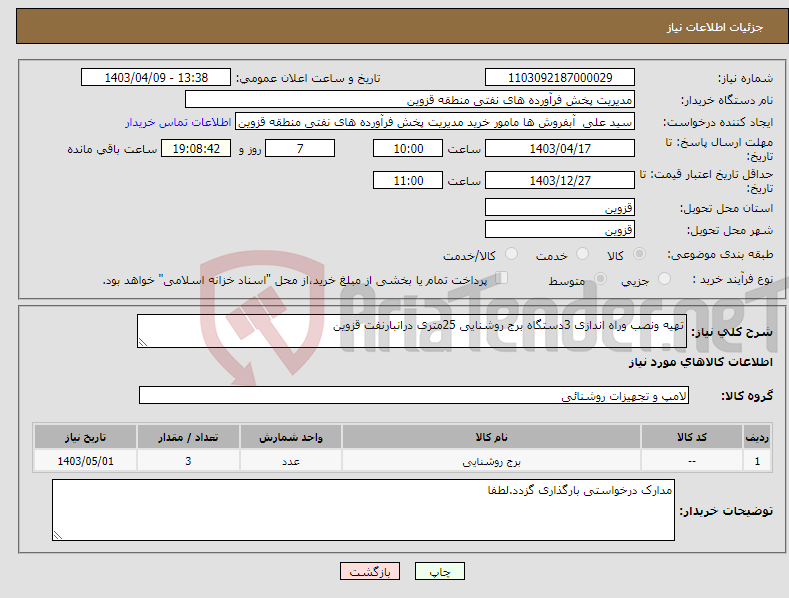
Task: Click the جزئیات اطلاعات نیاز page header
Action: click(715, 27)
